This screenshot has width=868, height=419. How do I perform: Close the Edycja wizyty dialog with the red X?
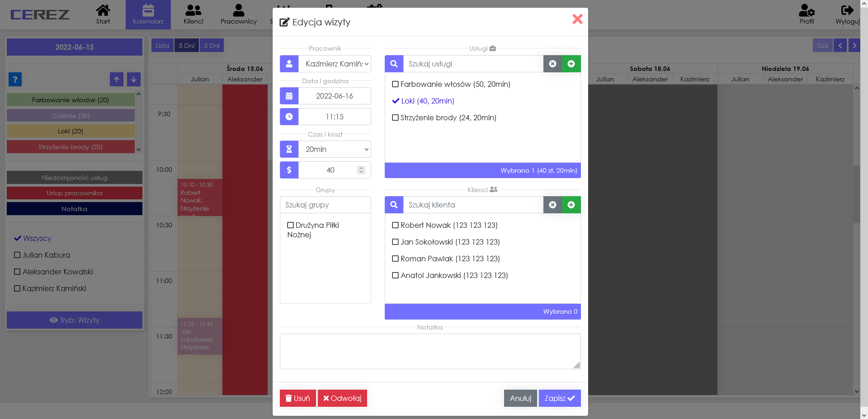(x=577, y=19)
